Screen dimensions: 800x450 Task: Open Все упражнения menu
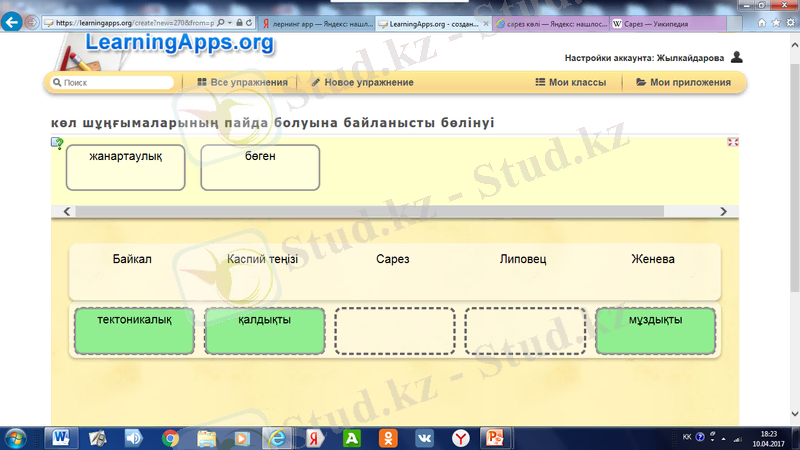point(242,82)
